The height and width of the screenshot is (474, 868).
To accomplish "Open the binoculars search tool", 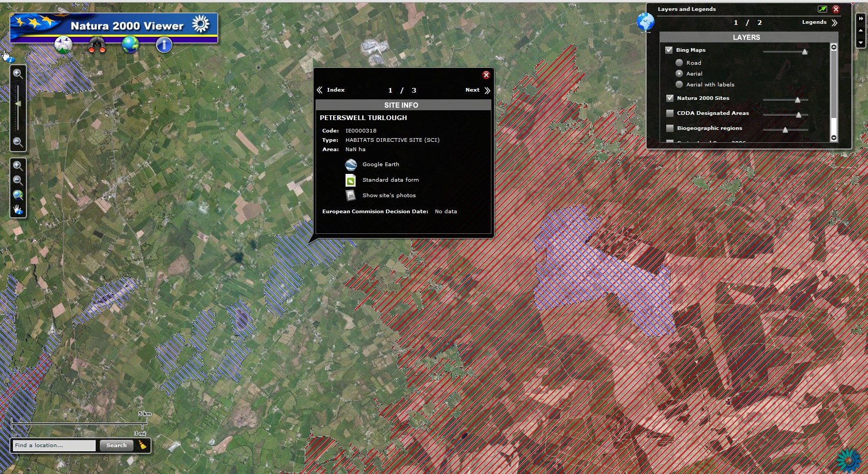I will [97, 45].
